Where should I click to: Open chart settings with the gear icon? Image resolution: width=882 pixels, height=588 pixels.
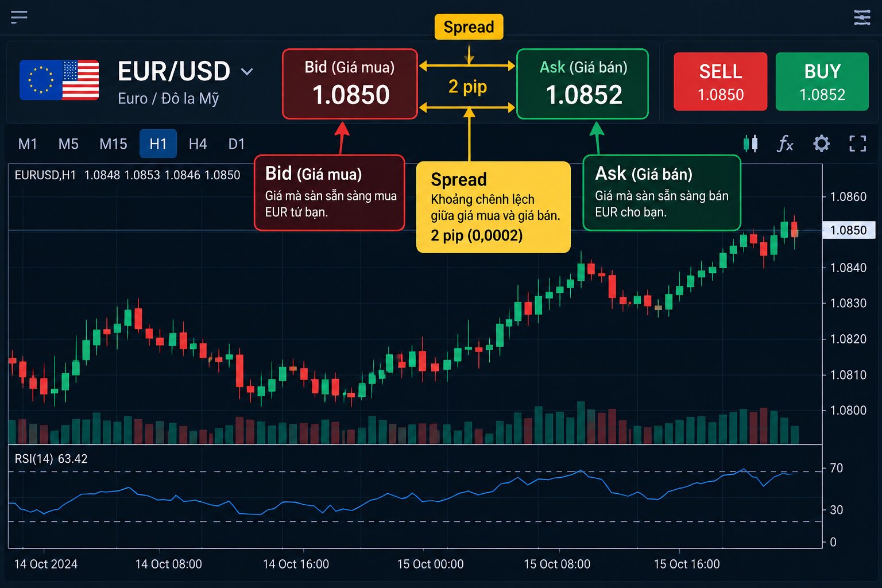[x=822, y=144]
